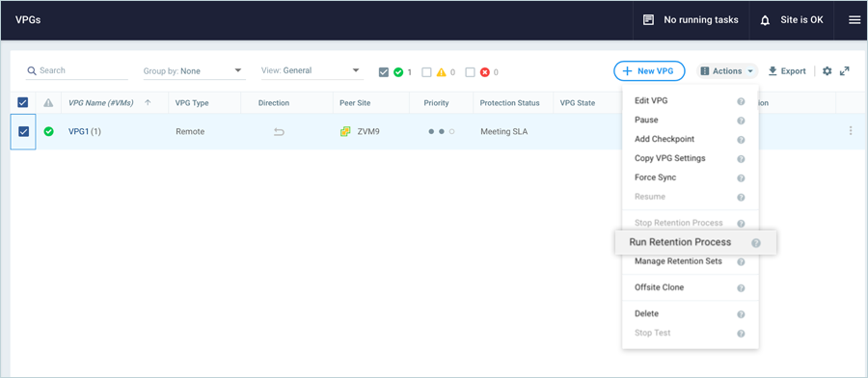Enable the error status filter checkbox

(470, 72)
